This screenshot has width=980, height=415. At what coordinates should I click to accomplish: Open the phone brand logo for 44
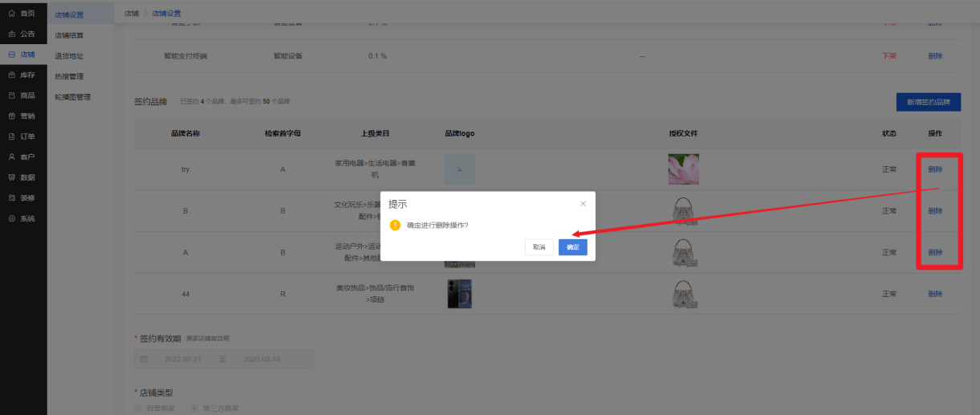[x=459, y=294]
